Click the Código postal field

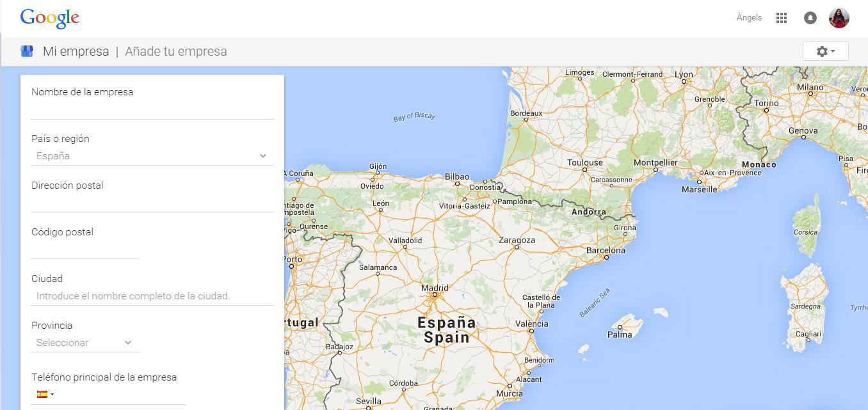pyautogui.click(x=84, y=249)
